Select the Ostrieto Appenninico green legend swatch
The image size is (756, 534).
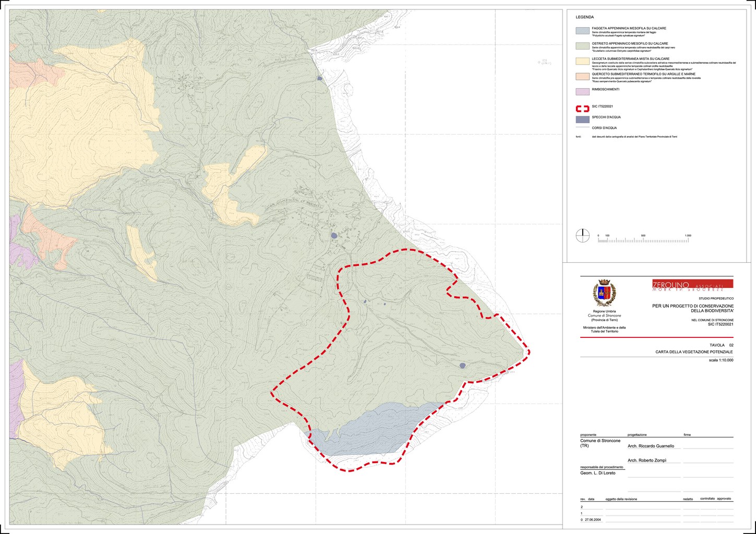(582, 46)
